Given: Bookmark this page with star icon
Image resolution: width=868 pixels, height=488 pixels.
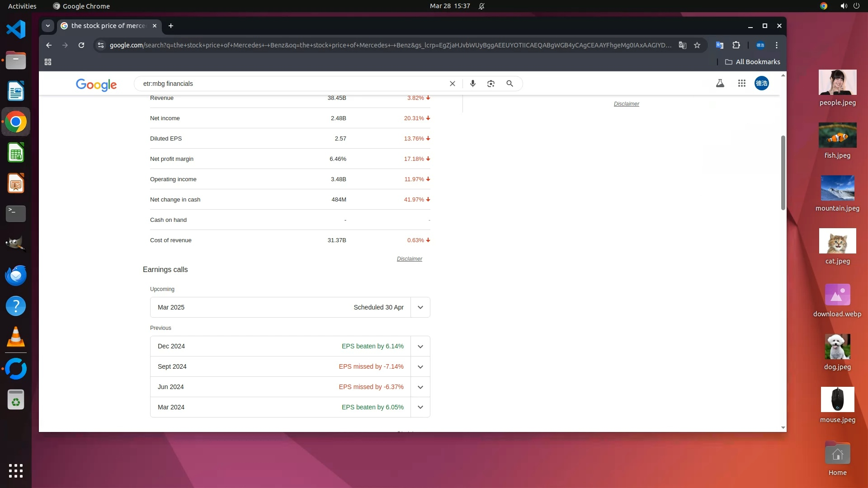Looking at the screenshot, I should pos(697,45).
